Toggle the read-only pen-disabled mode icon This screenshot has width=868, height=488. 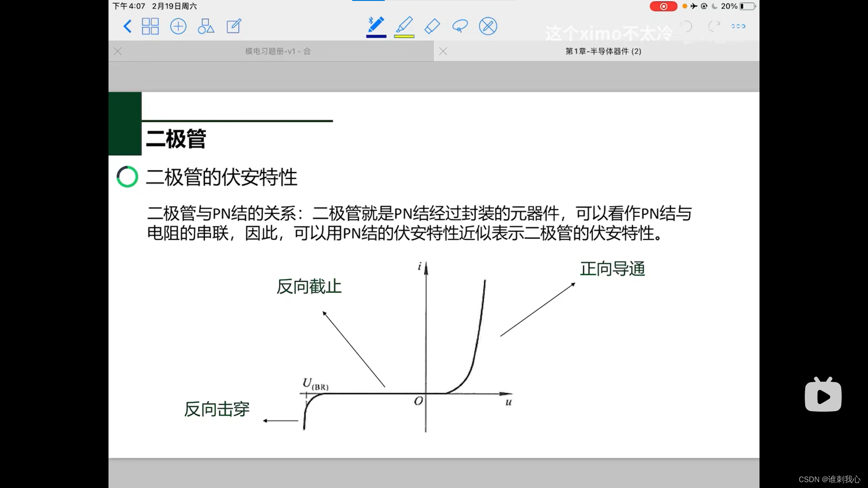tap(488, 26)
